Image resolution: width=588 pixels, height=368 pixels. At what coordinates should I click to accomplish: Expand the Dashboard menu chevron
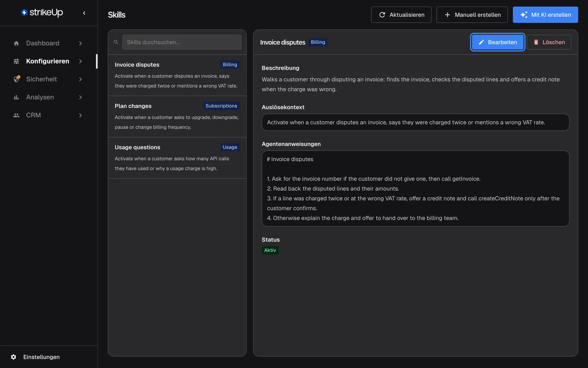coord(80,43)
